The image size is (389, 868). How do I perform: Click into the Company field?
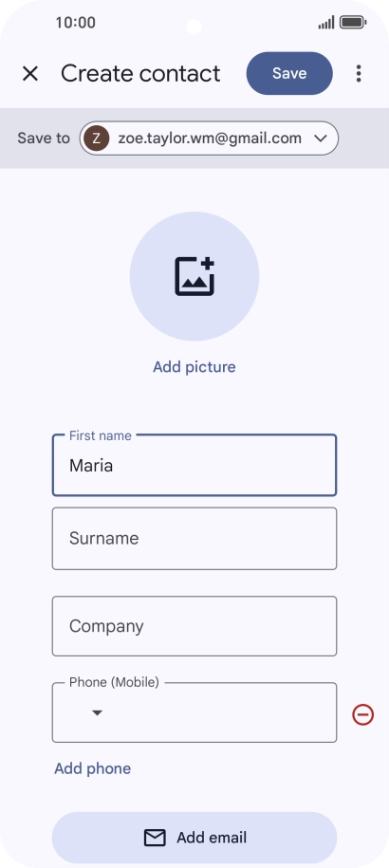[x=194, y=626]
